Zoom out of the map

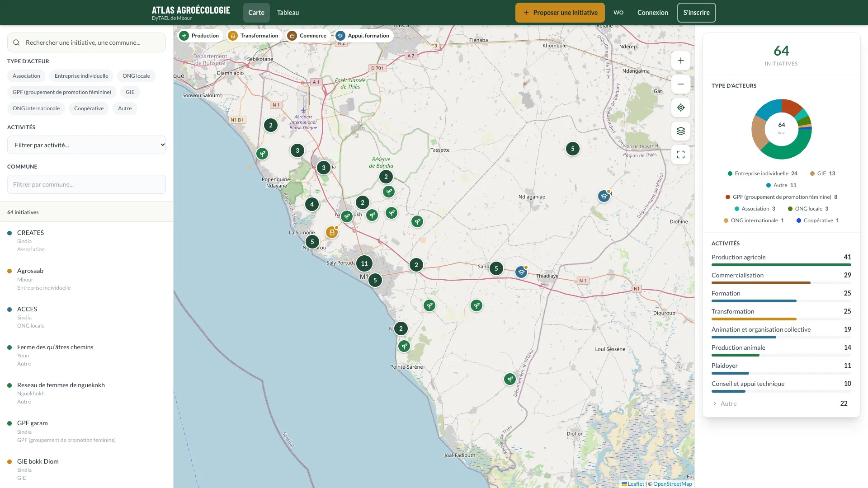click(681, 84)
